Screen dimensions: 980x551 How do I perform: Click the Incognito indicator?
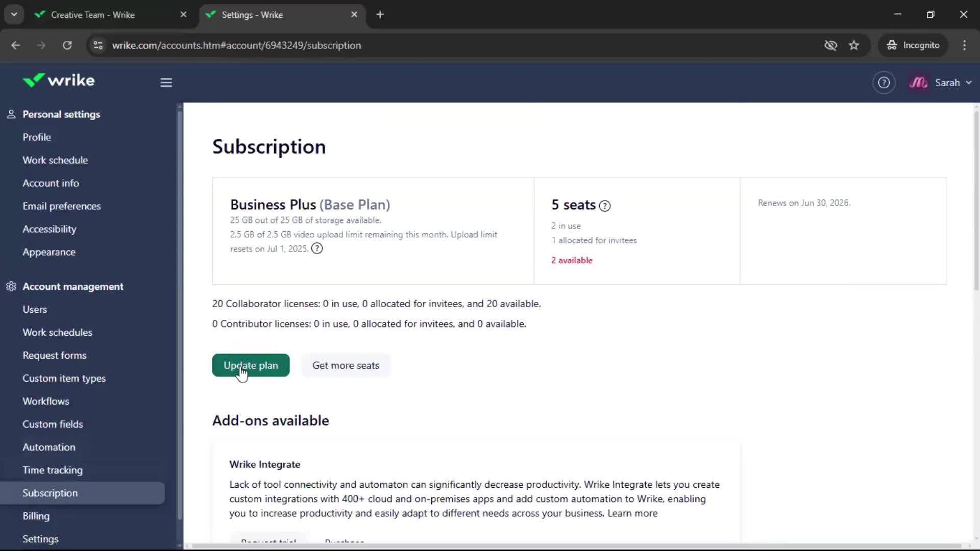913,45
